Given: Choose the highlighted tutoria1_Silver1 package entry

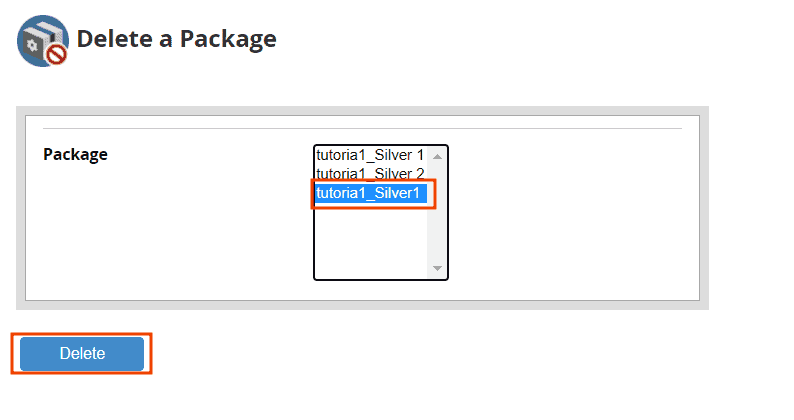Looking at the screenshot, I should (371, 193).
